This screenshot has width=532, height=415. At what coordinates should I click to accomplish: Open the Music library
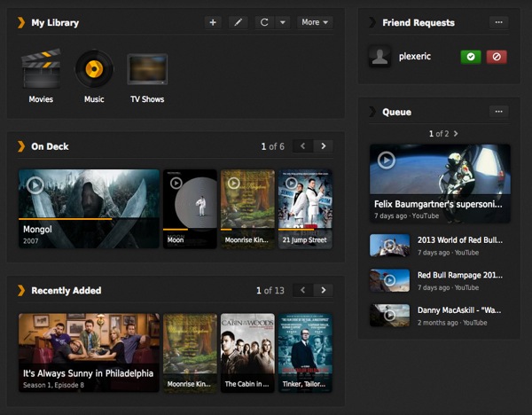(94, 71)
